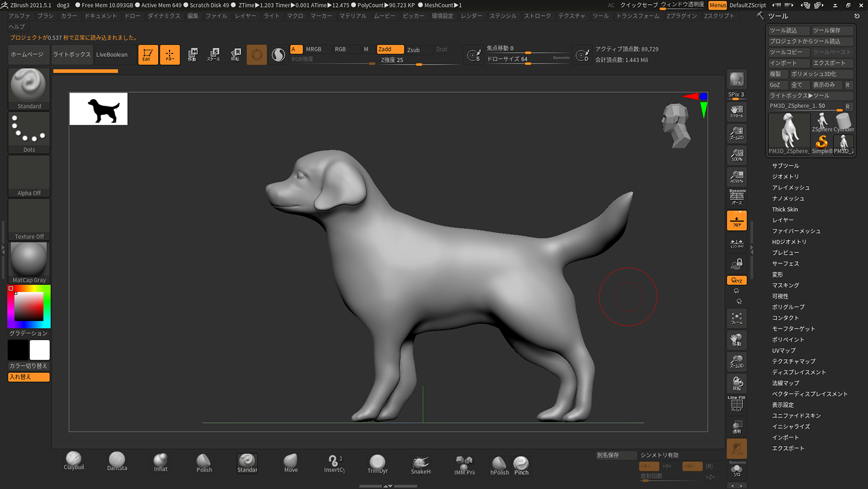Pick the Pinch brush

[x=521, y=464]
